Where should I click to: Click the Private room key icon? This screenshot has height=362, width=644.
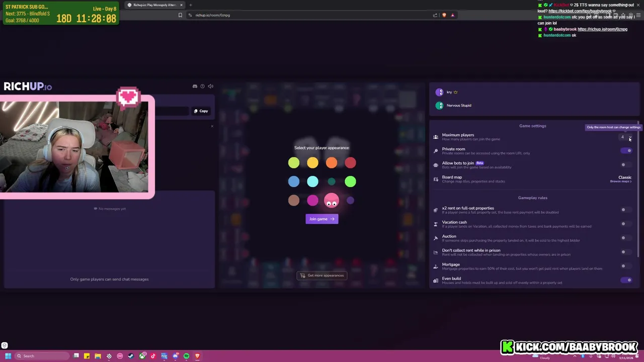click(x=436, y=151)
